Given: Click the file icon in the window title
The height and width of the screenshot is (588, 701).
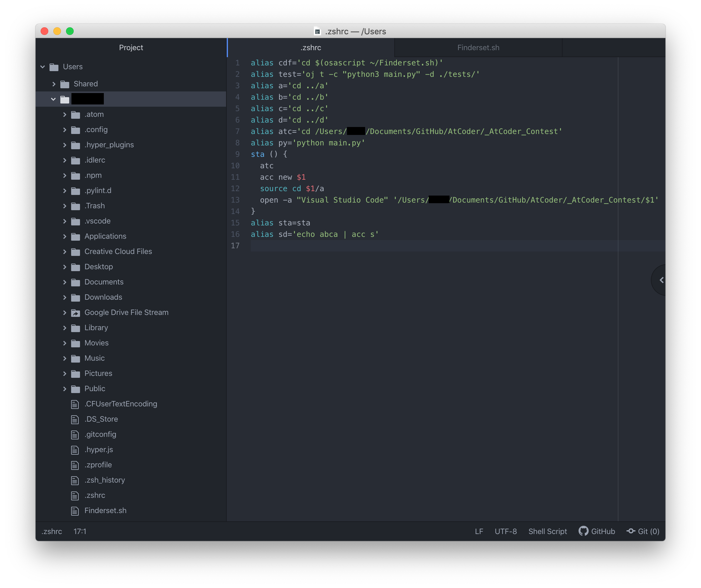Looking at the screenshot, I should click(x=317, y=31).
